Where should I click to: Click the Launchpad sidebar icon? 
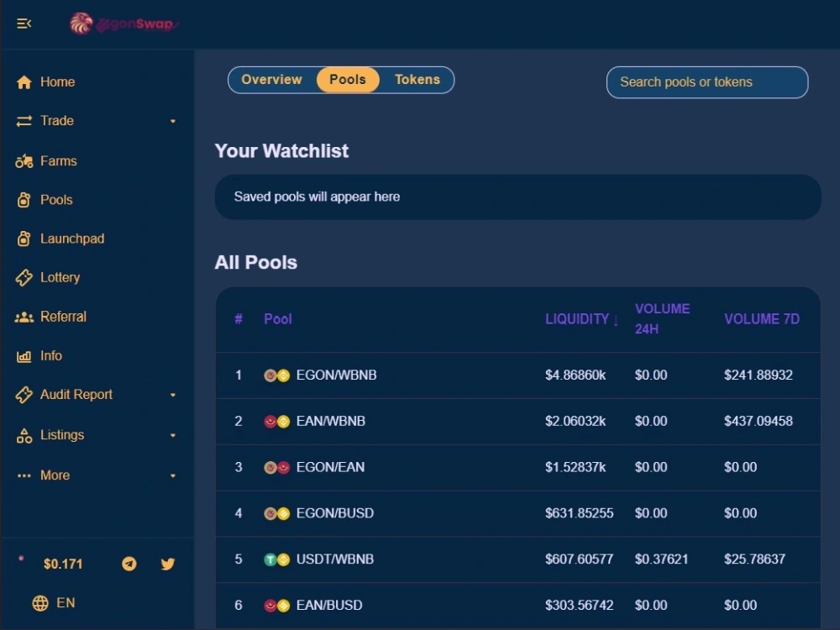[x=24, y=239]
